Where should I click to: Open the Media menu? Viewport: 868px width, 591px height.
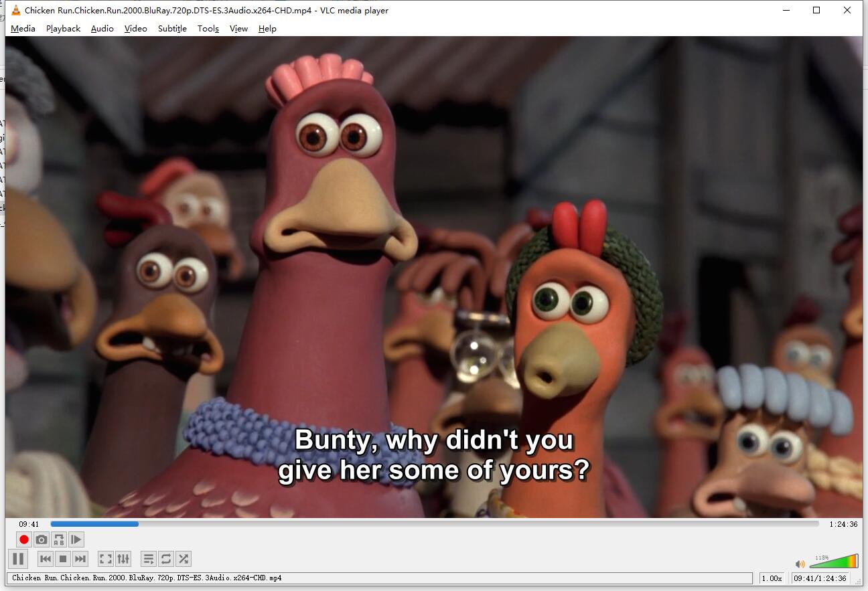[x=23, y=28]
